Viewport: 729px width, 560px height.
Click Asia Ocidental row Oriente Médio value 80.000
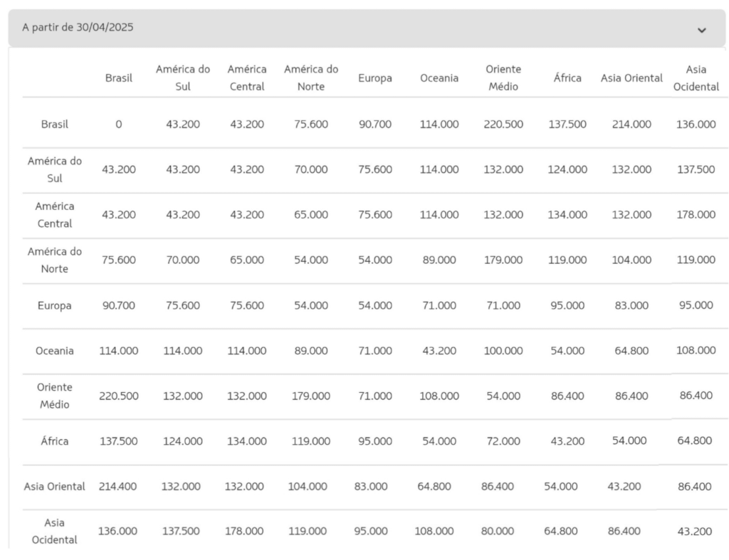tap(498, 531)
